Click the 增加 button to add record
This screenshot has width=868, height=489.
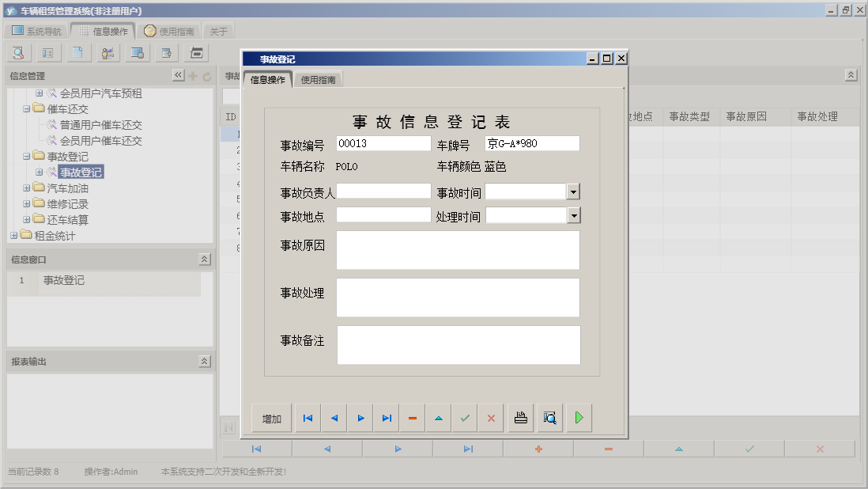pos(271,418)
